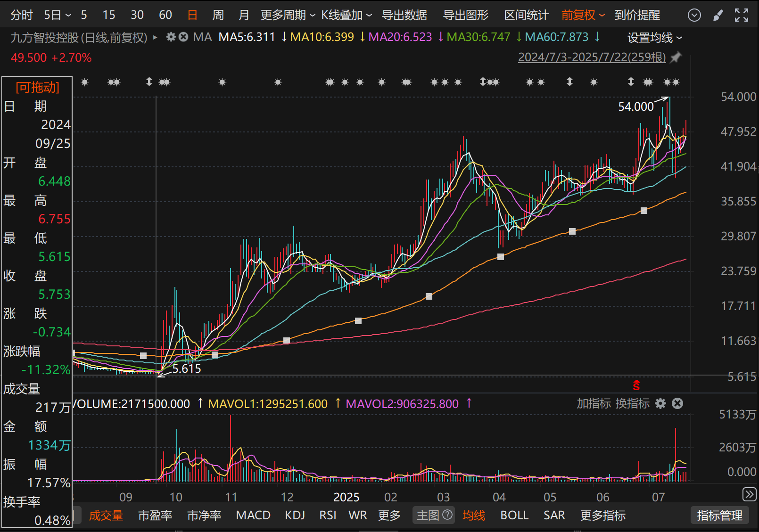
Task: Select 成交量 volume indicator tab
Action: click(106, 515)
